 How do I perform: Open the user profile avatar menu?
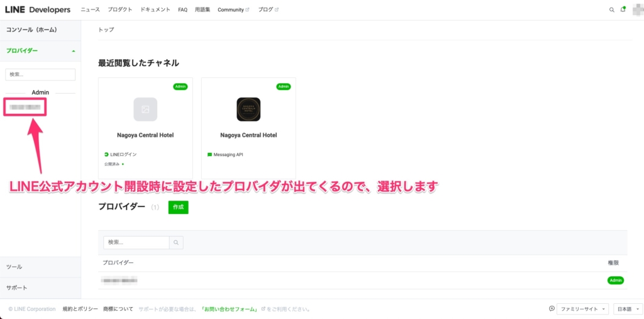(x=637, y=9)
